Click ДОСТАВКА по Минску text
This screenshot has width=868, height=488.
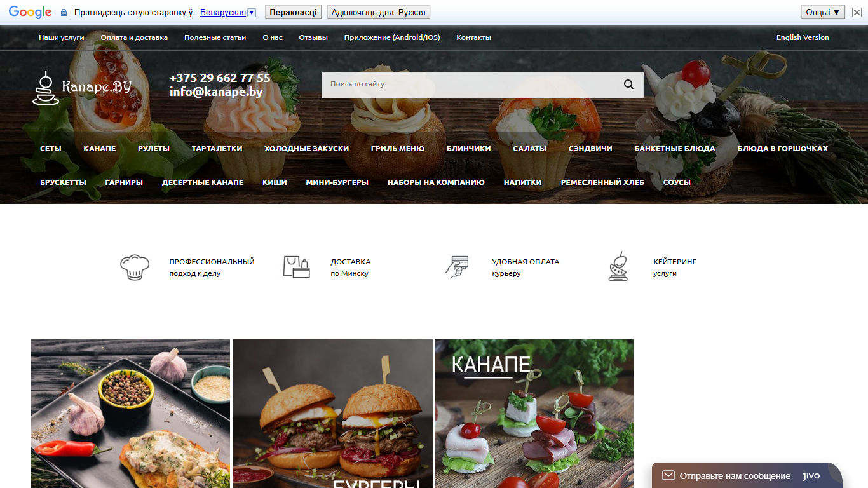coord(350,268)
